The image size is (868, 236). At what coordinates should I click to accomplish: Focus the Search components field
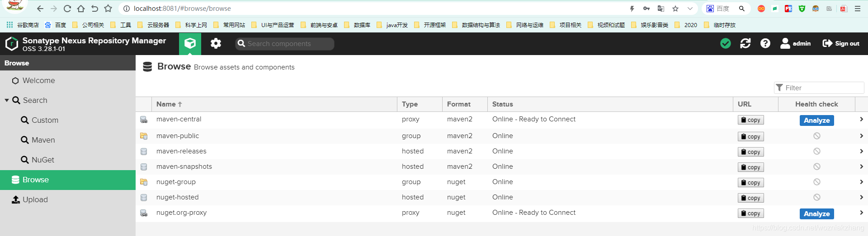click(x=285, y=44)
